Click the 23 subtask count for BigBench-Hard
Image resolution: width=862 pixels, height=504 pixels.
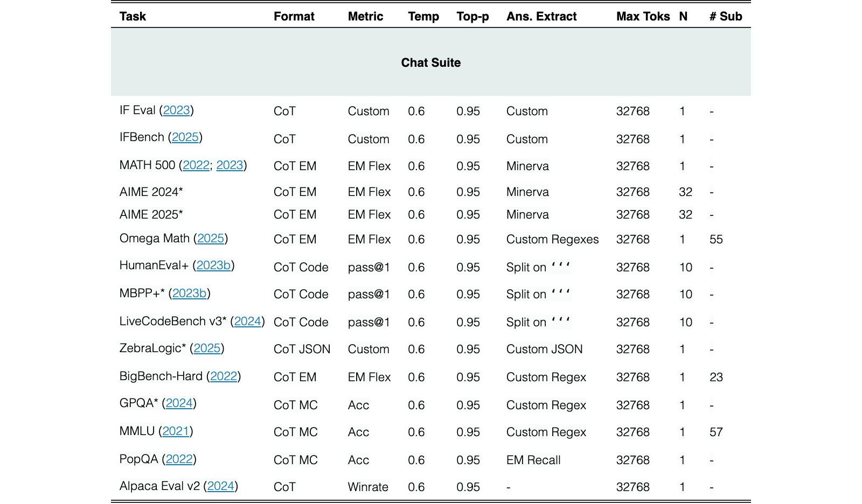point(717,377)
